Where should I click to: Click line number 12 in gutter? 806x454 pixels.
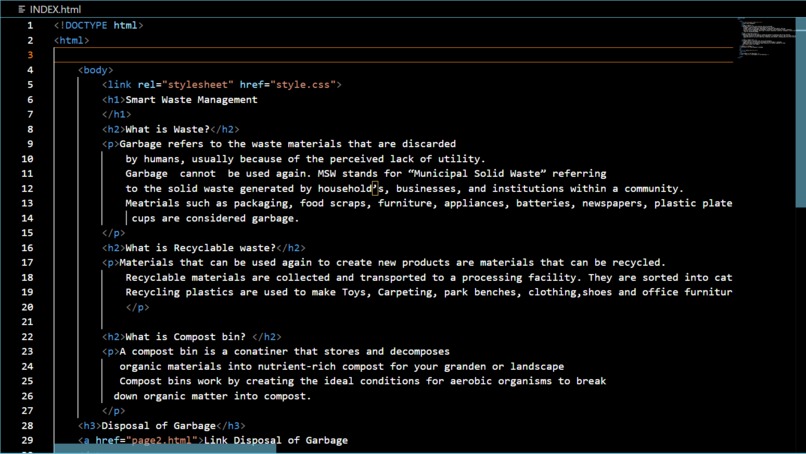tap(27, 188)
